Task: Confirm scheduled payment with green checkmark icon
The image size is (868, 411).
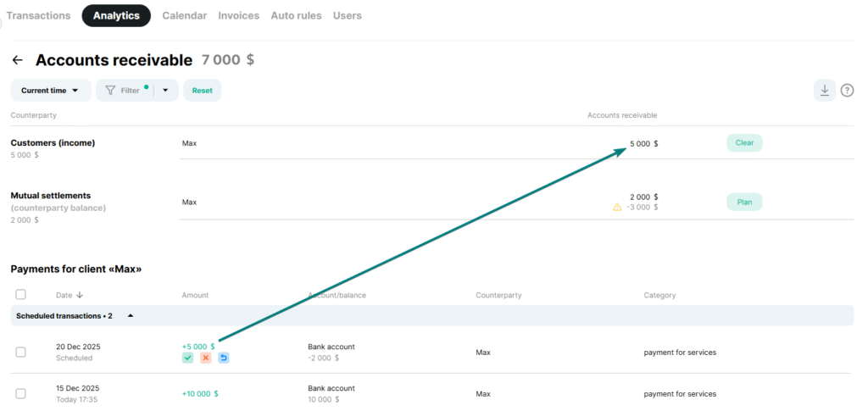Action: click(x=187, y=358)
